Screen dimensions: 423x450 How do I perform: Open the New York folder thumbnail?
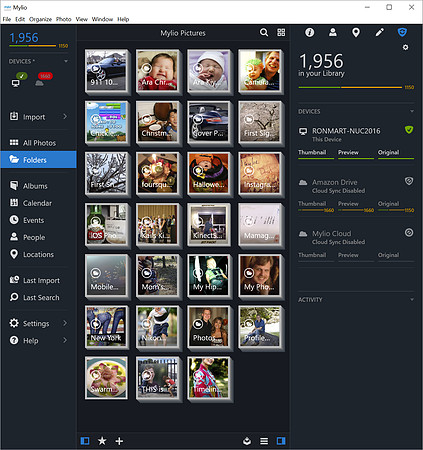[x=106, y=327]
